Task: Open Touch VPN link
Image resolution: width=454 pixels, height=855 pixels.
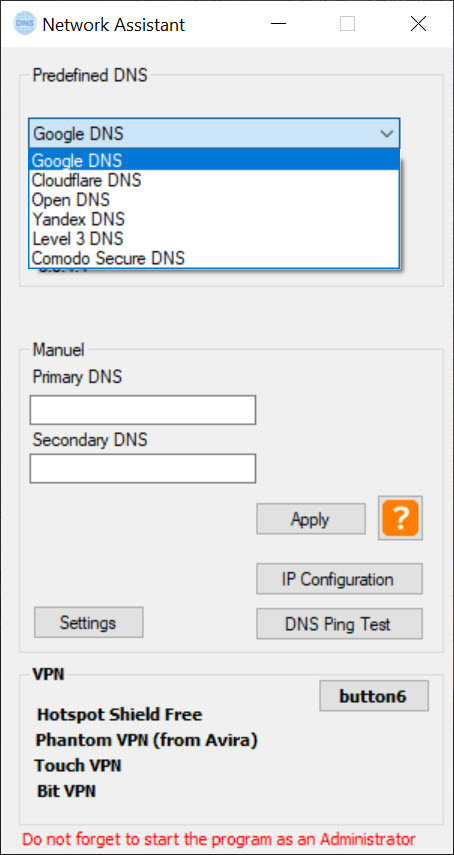Action: pyautogui.click(x=78, y=766)
